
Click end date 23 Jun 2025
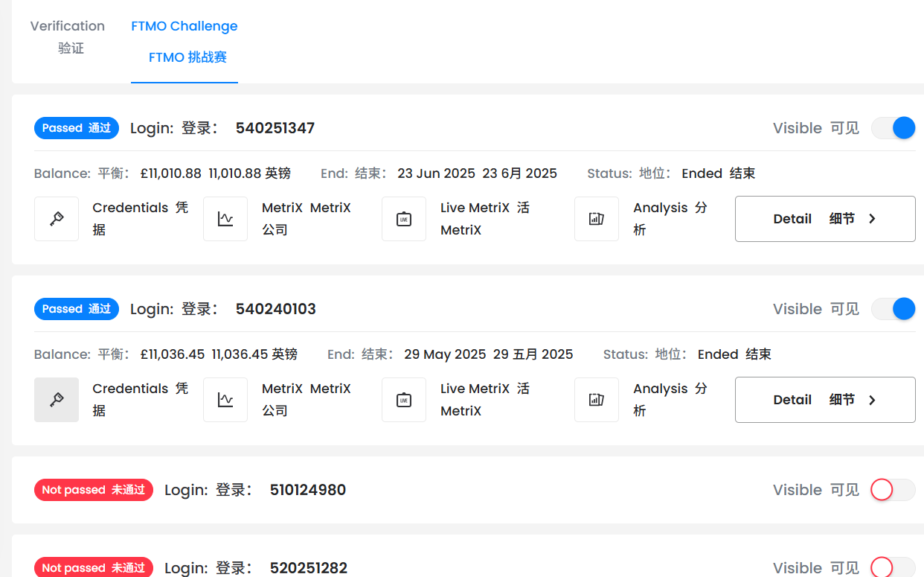(436, 173)
